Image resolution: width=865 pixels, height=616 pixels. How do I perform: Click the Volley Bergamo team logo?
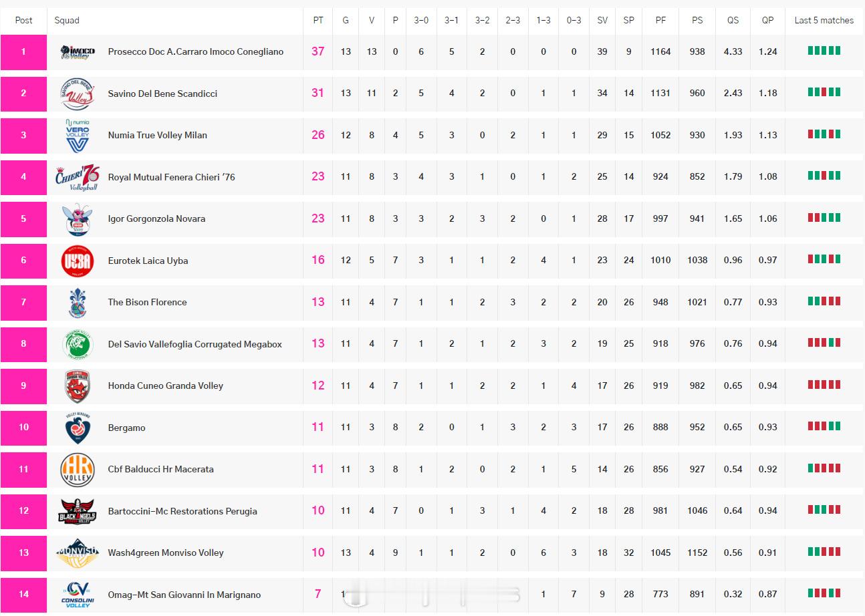pyautogui.click(x=78, y=428)
